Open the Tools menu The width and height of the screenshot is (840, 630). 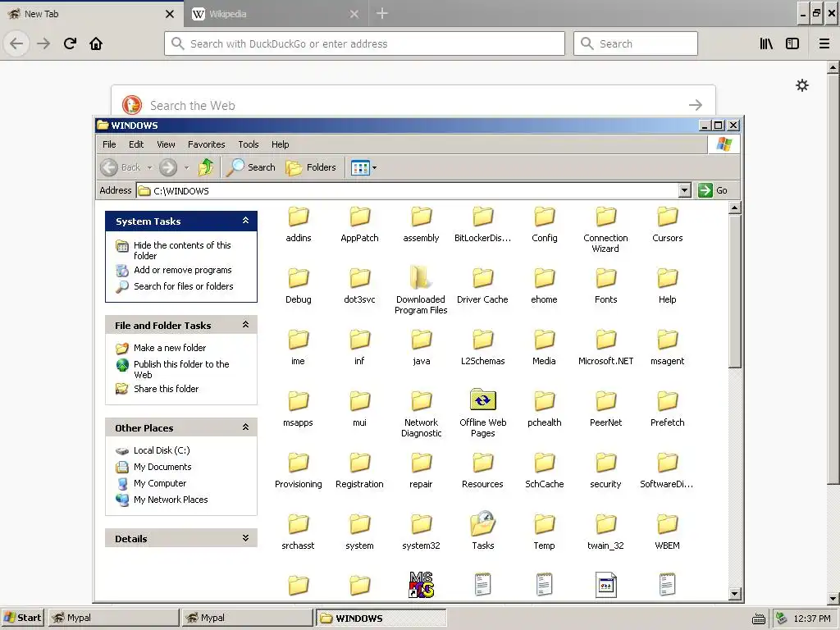click(249, 144)
